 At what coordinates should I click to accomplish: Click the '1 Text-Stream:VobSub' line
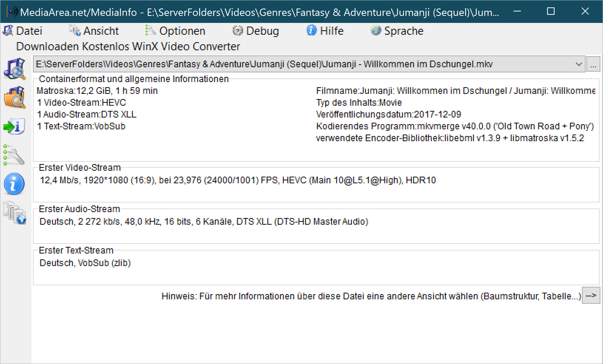click(x=81, y=126)
